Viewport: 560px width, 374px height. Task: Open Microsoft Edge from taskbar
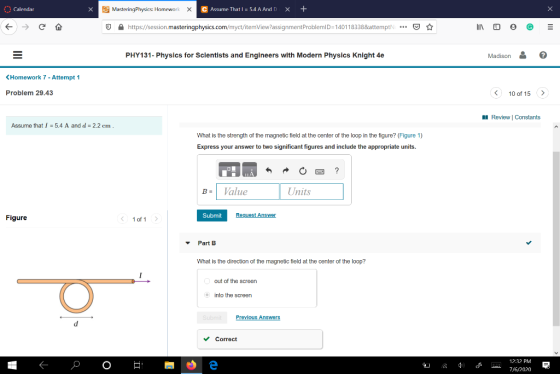click(214, 365)
